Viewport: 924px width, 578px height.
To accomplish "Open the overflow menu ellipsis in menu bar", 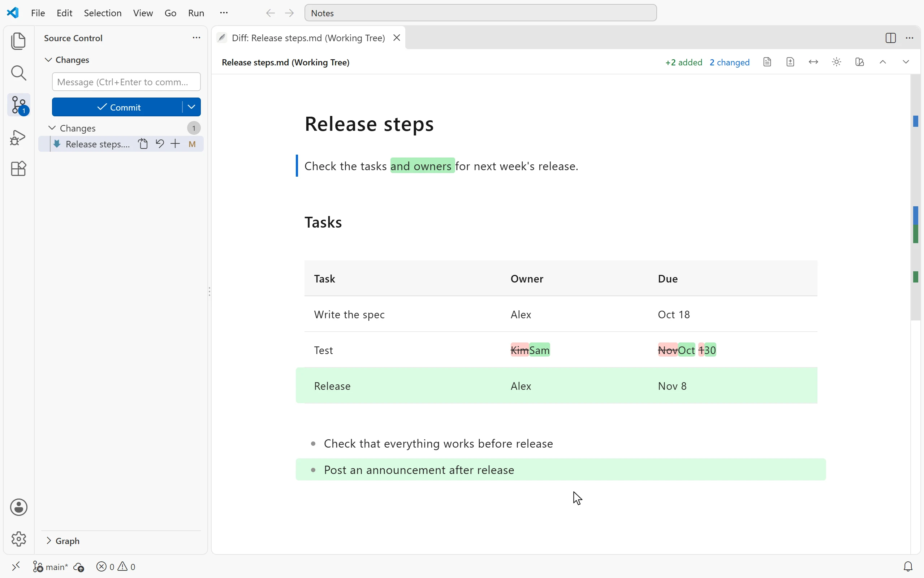I will pos(224,13).
